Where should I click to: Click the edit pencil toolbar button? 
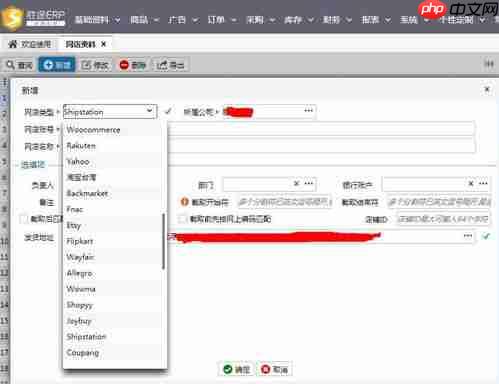tap(95, 65)
